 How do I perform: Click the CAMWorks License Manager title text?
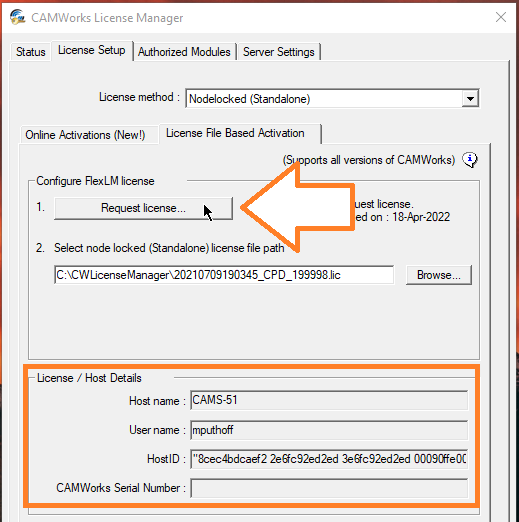107,18
